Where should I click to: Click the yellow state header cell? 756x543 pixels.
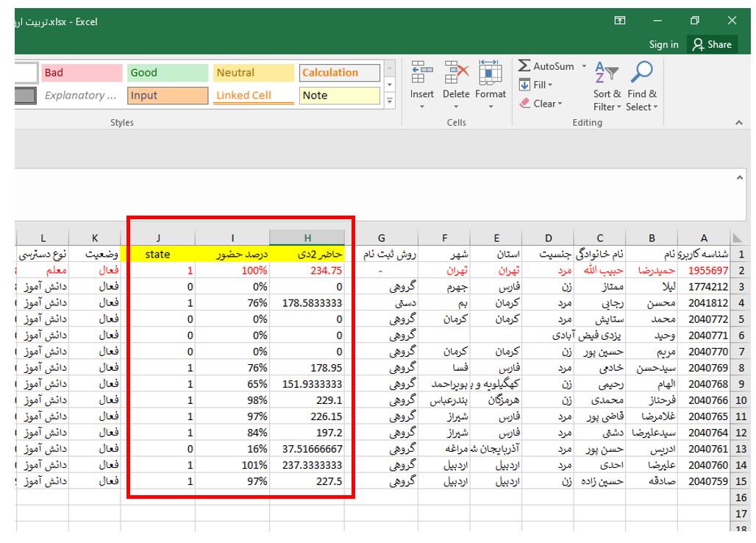tap(158, 254)
